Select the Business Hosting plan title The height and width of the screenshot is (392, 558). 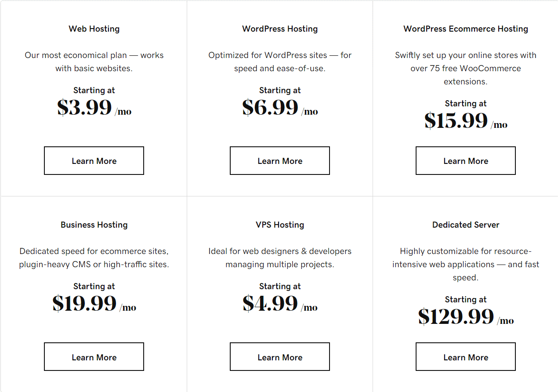[x=94, y=225]
